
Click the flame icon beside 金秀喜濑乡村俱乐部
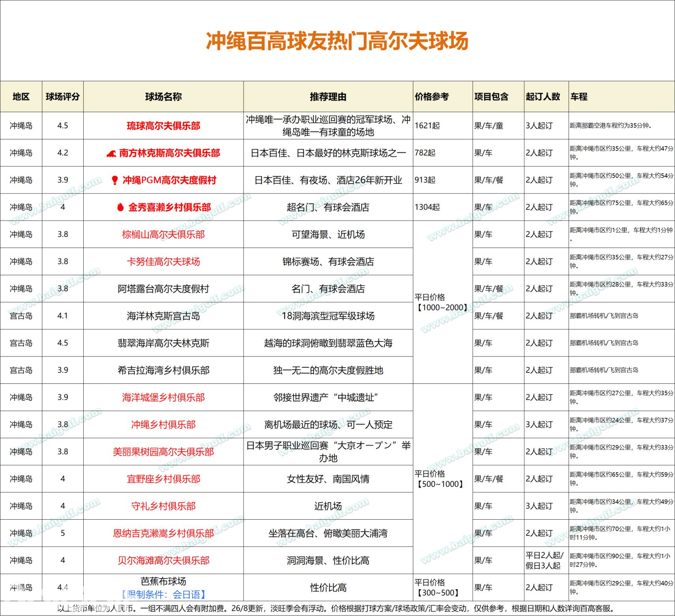coord(120,207)
